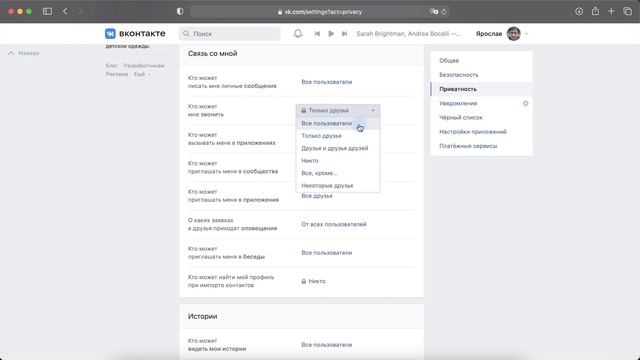The image size is (640, 360).
Task: Click the Разработчикам footer link
Action: click(144, 66)
